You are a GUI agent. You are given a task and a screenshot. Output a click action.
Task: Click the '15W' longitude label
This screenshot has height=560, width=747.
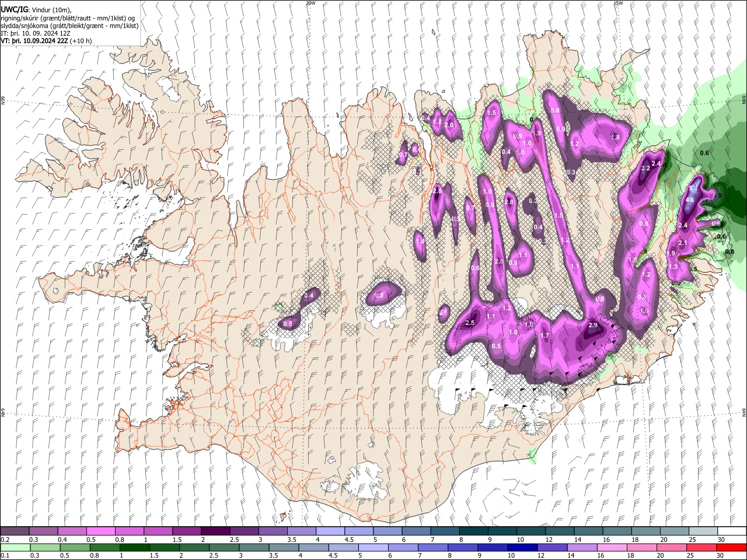618,3
